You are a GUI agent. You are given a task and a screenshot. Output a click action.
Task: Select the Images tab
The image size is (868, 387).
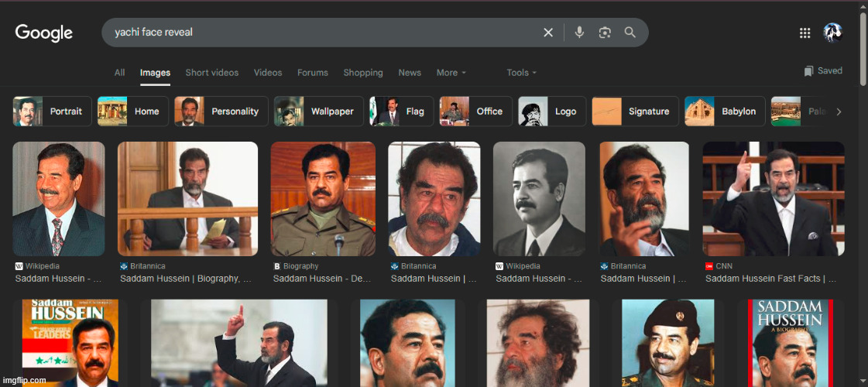(155, 73)
